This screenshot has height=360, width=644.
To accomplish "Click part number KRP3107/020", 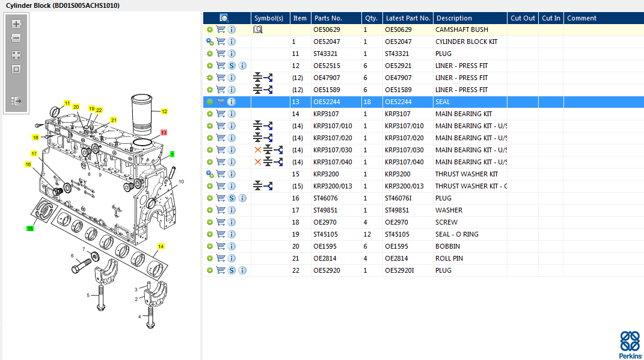I will point(333,138).
